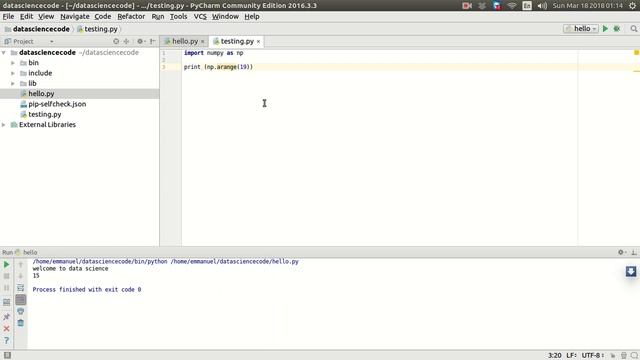This screenshot has width=640, height=360.
Task: Open the system volume indicator
Action: coord(542,6)
